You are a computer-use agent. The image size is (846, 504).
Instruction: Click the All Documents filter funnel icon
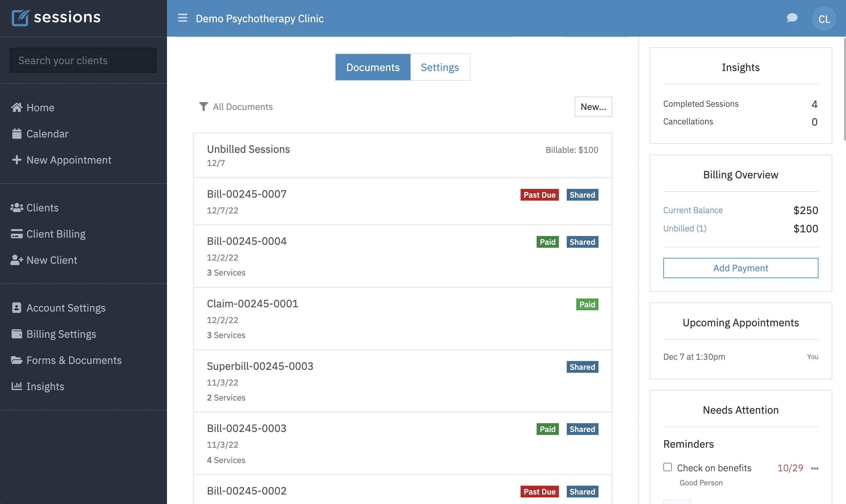[x=203, y=107]
